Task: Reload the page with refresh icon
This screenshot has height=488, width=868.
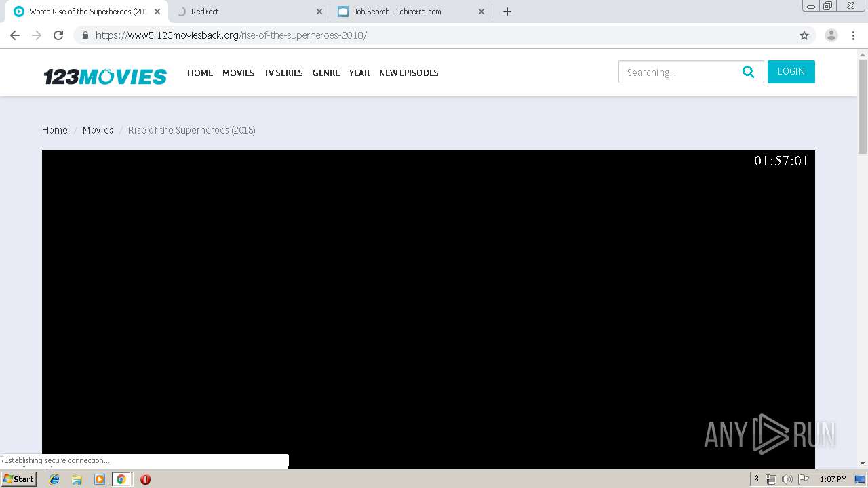Action: (58, 35)
